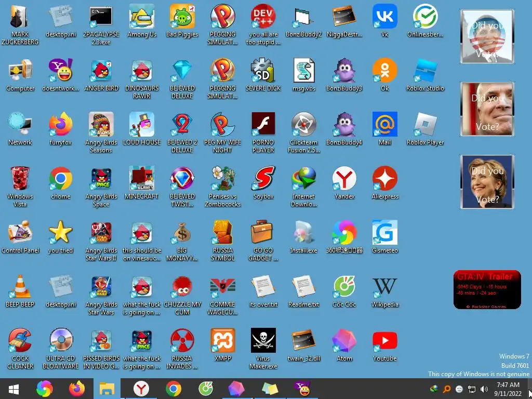The image size is (532, 399).
Task: Open the BEJEWED DELUXE icon
Action: point(182,79)
